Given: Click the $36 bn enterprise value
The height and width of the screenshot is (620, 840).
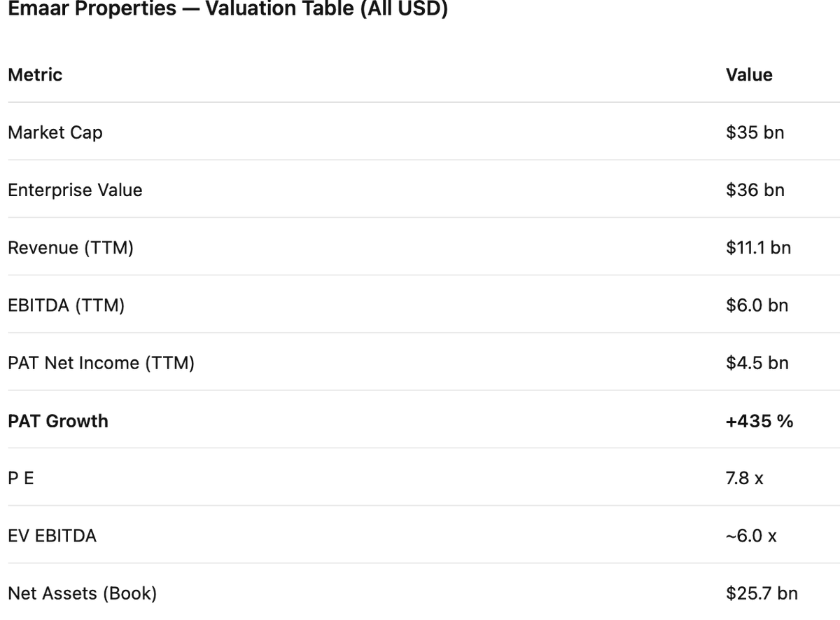Looking at the screenshot, I should 755,190.
